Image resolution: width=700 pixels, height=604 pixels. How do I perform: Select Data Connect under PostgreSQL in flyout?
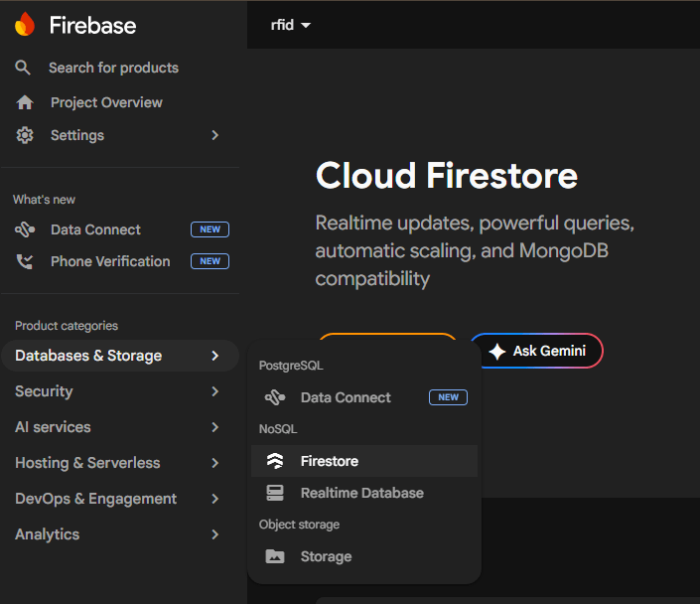point(346,397)
